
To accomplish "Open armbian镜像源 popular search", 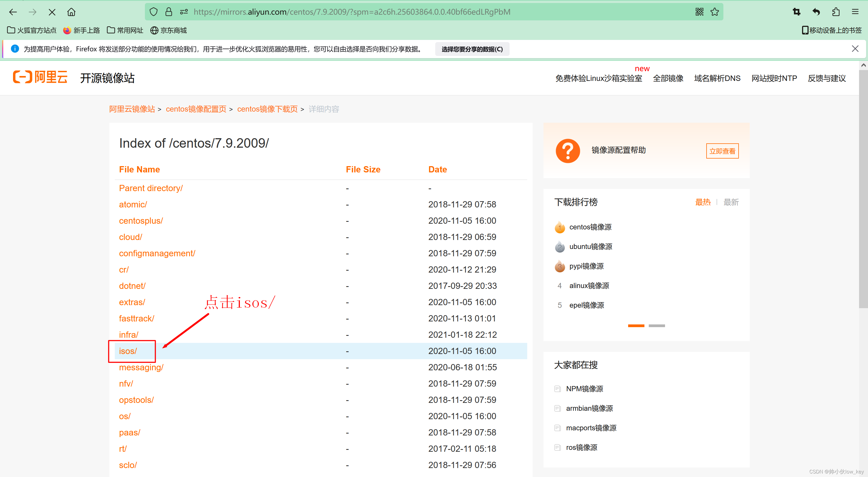I will click(589, 409).
